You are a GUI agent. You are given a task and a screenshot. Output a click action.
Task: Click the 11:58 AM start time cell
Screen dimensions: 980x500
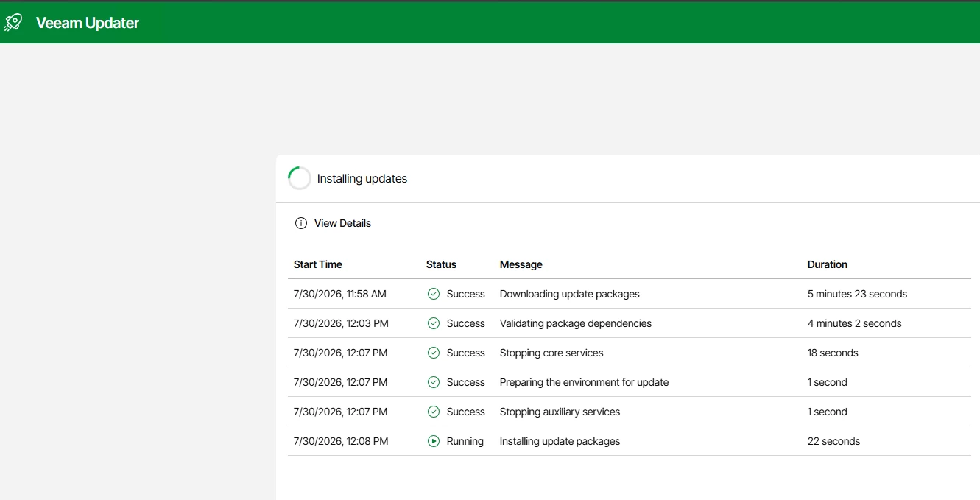tap(340, 294)
